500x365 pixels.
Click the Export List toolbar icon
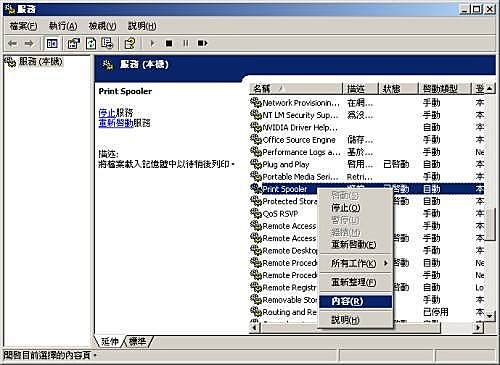(107, 43)
